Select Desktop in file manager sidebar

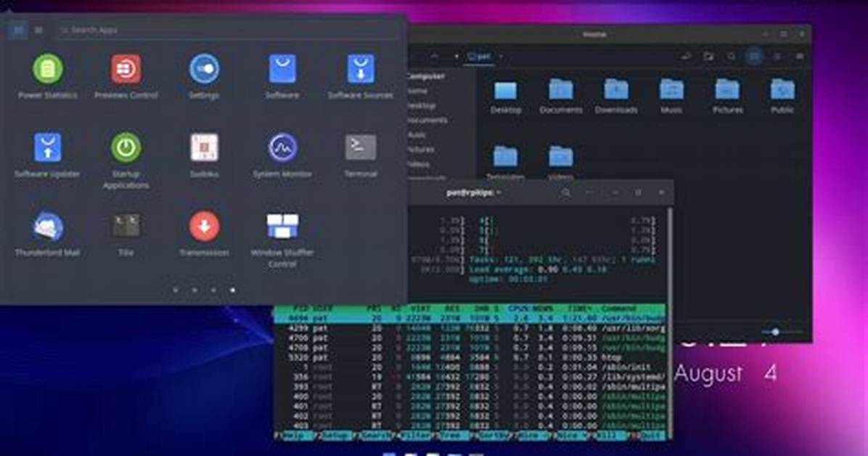click(421, 105)
